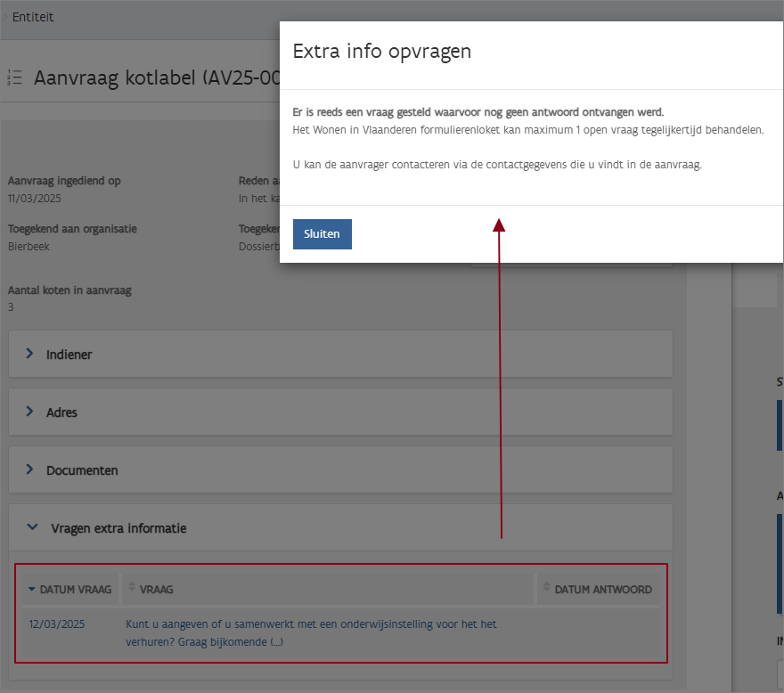Click the Sluiten button in the dialog

click(322, 234)
